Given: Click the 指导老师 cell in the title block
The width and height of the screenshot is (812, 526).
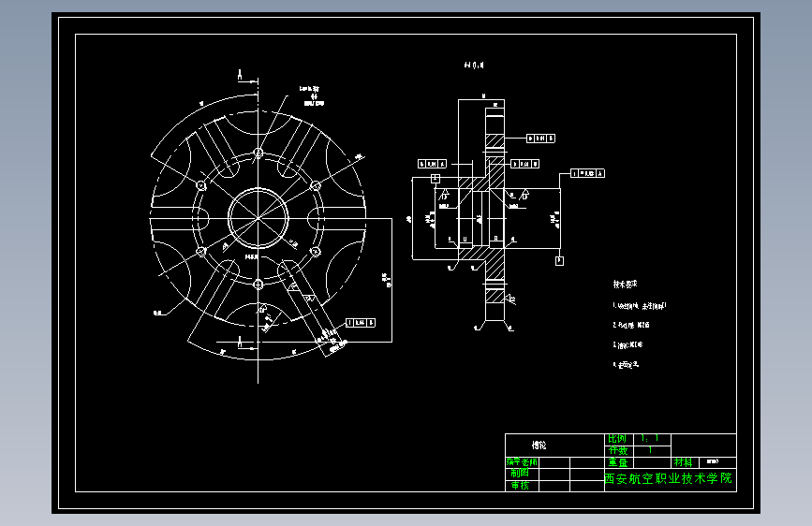Looking at the screenshot, I should click(522, 461).
